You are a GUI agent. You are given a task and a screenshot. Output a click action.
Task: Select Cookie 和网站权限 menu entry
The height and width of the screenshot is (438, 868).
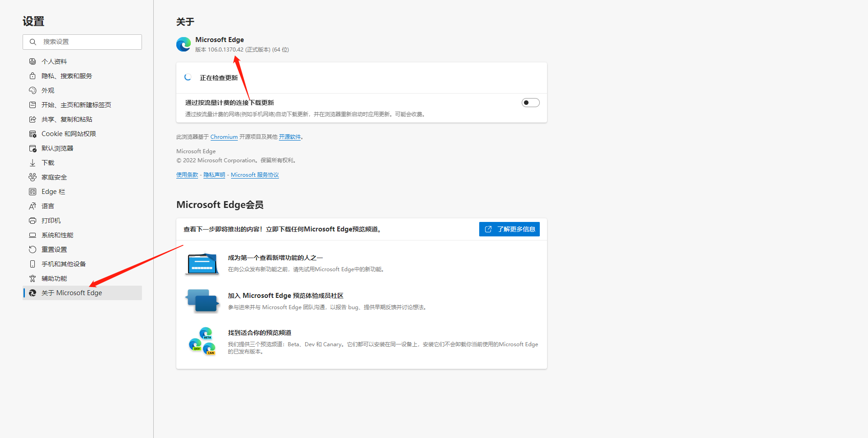(82, 134)
